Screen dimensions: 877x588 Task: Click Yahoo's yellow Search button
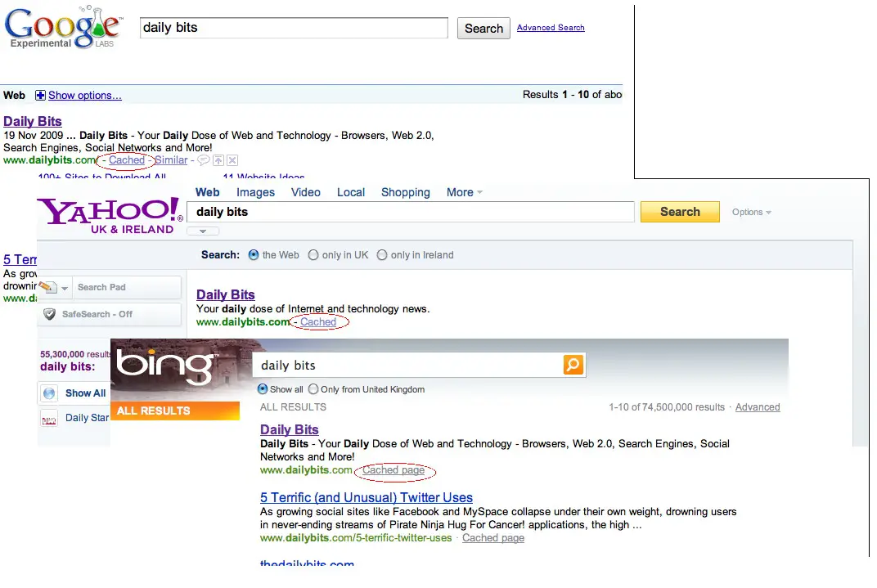click(x=680, y=212)
